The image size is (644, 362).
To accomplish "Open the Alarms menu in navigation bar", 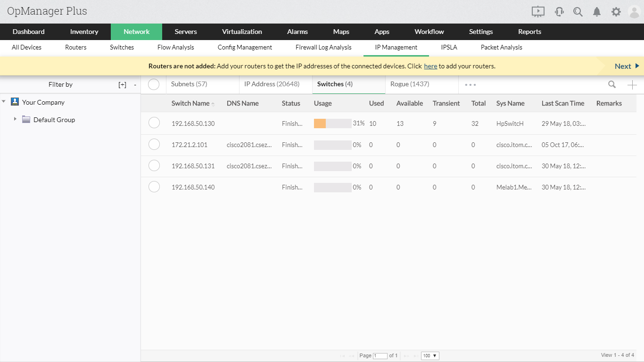I will coord(297,32).
